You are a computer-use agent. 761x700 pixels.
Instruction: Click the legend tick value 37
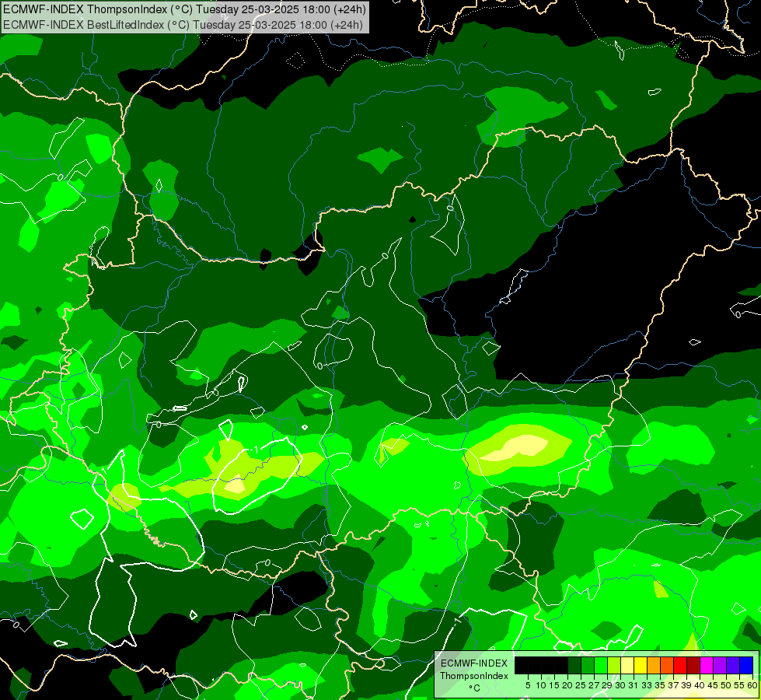point(674,685)
